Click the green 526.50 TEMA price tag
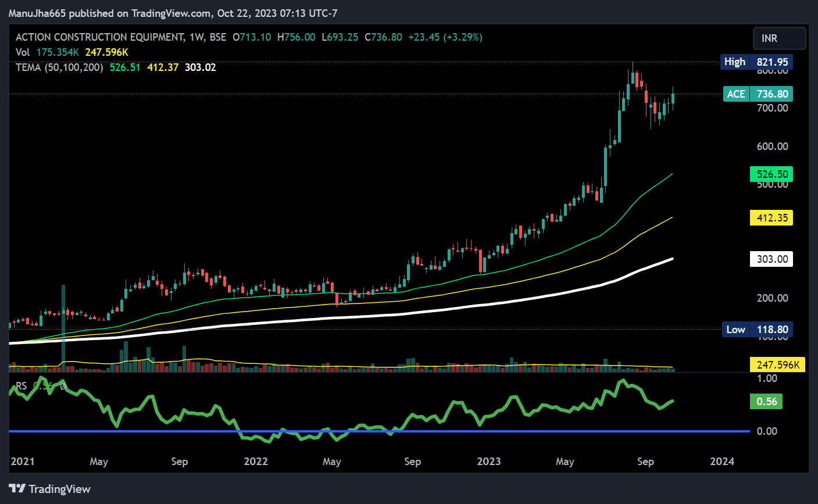This screenshot has width=818, height=504. [x=771, y=174]
